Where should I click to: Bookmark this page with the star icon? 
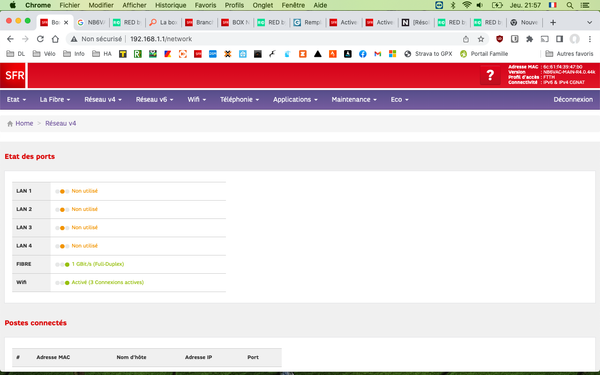(481, 39)
